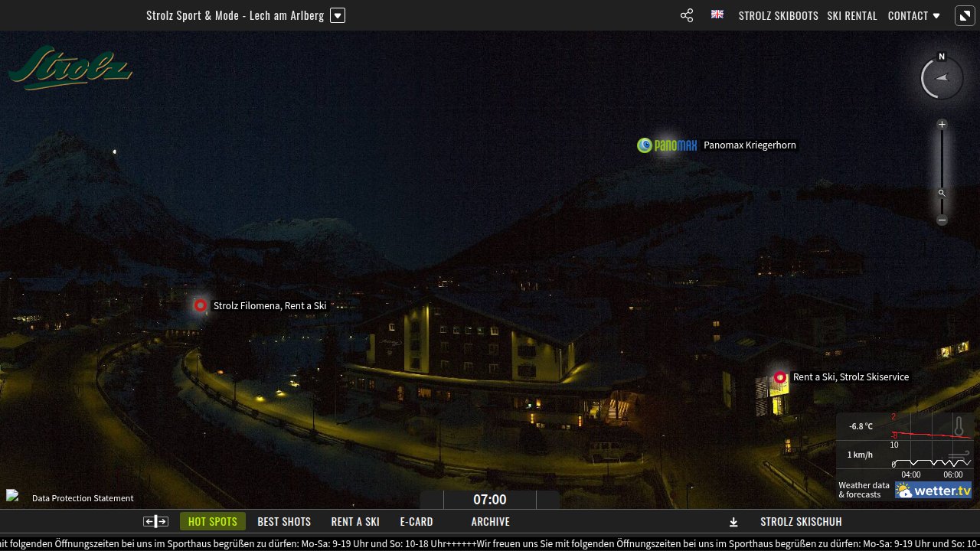Open the ARCHIVE menu item
The image size is (980, 551).
(491, 522)
